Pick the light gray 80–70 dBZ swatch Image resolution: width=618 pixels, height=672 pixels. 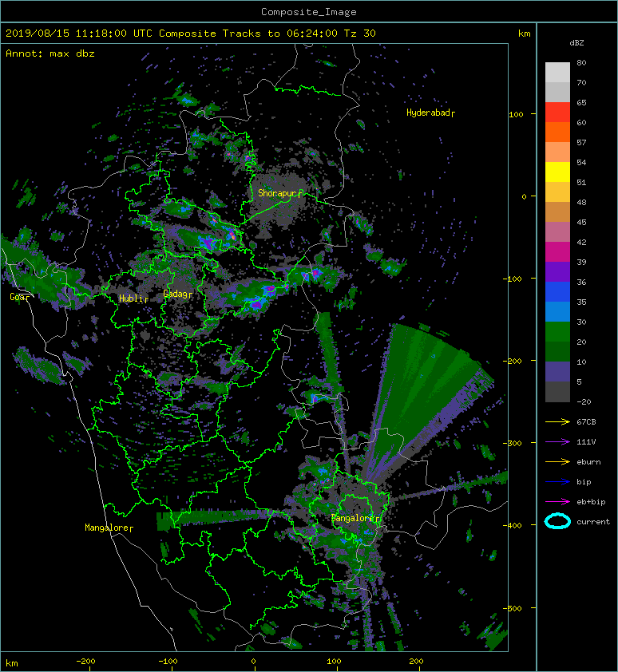point(557,73)
